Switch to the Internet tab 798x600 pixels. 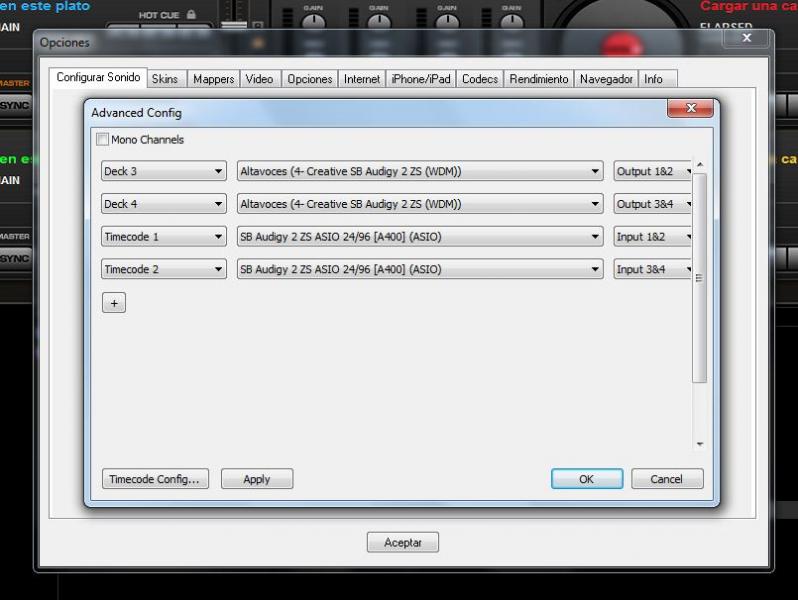tap(362, 79)
